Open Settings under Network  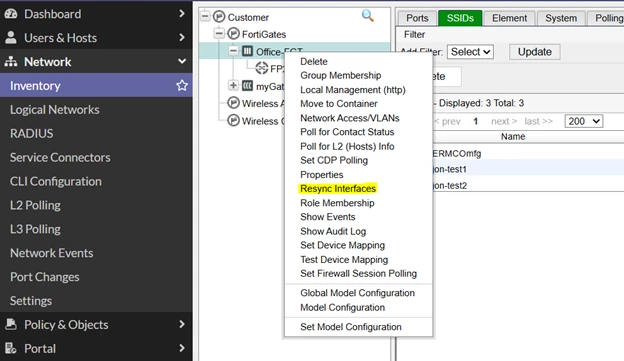[31, 301]
